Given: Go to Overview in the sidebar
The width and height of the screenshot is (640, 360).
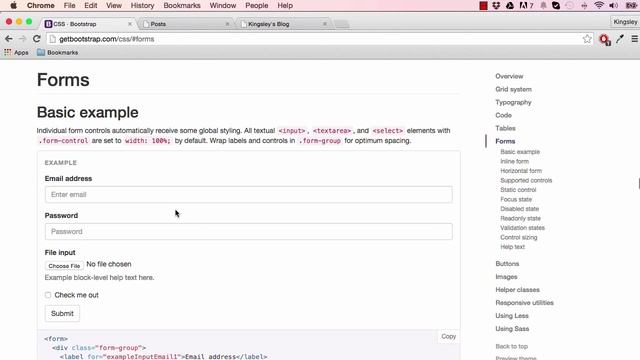Looking at the screenshot, I should pos(509,76).
